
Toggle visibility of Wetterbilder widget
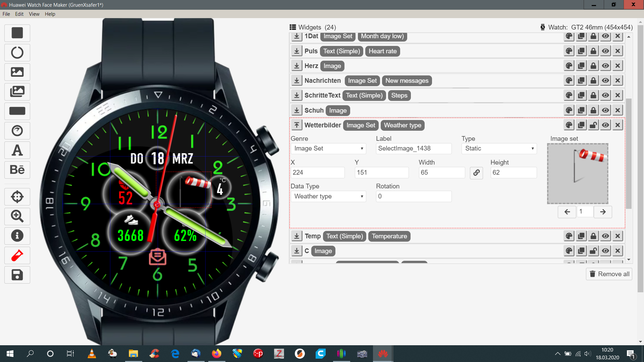pyautogui.click(x=605, y=125)
